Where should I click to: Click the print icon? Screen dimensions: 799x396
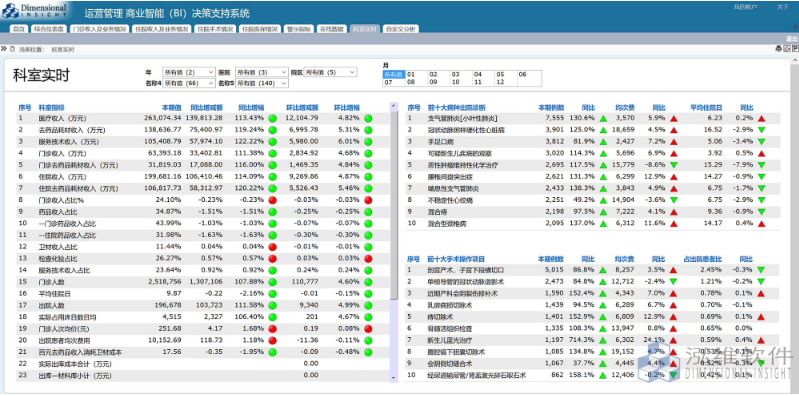click(x=778, y=49)
